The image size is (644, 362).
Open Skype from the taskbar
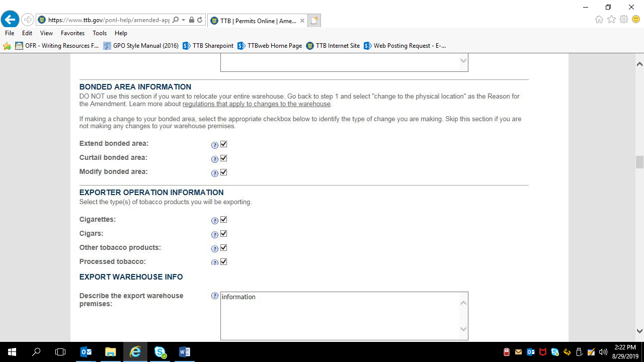tap(160, 352)
